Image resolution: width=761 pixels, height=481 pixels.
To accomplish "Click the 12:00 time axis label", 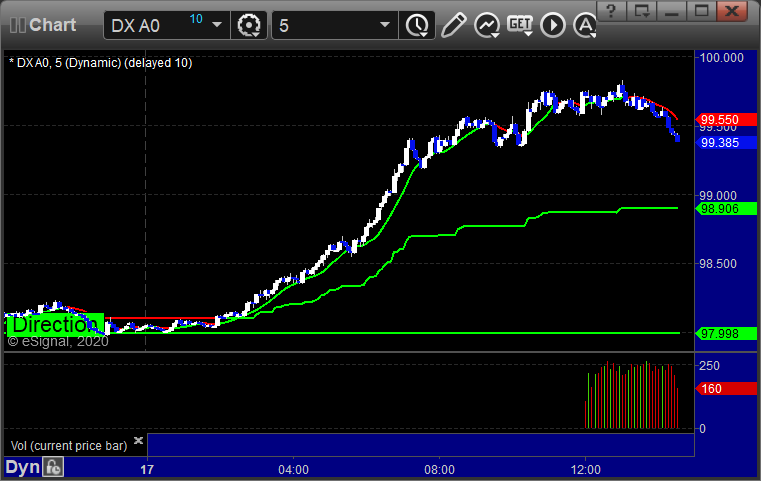I will (586, 468).
